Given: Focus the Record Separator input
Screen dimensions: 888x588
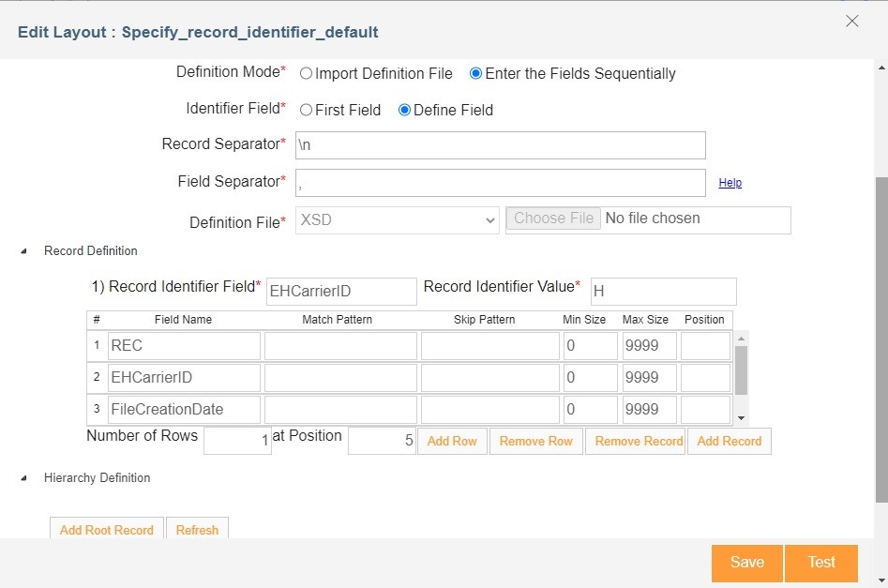Looking at the screenshot, I should click(x=501, y=145).
